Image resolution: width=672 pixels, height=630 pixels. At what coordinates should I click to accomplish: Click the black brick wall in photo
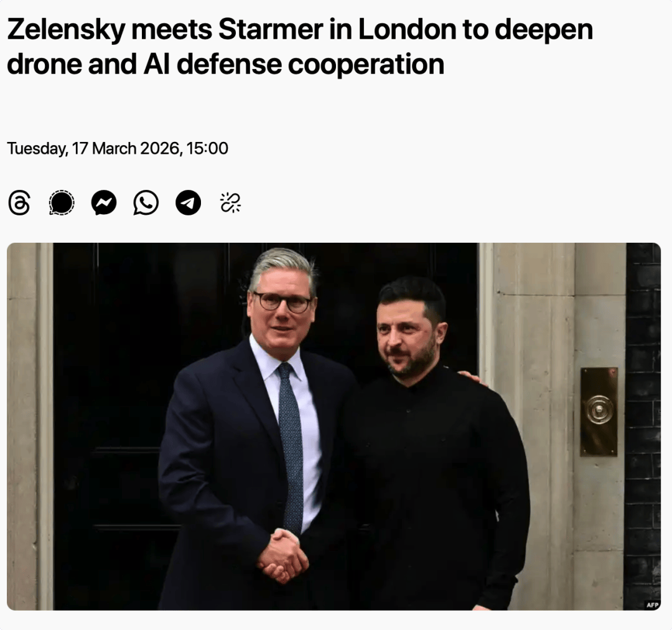click(642, 436)
